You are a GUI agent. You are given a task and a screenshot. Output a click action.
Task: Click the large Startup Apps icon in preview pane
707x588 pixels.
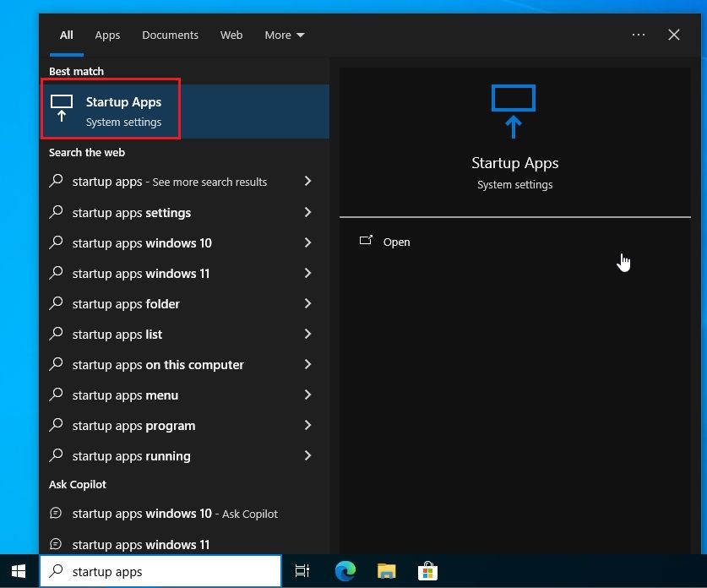(x=514, y=111)
